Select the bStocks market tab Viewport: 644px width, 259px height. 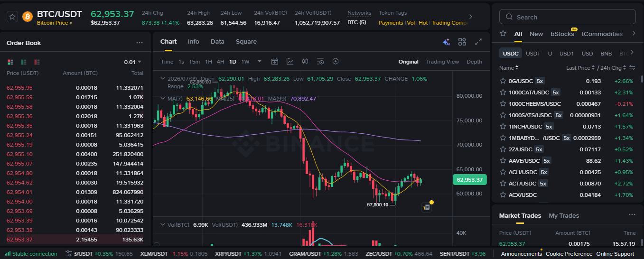[x=562, y=34]
